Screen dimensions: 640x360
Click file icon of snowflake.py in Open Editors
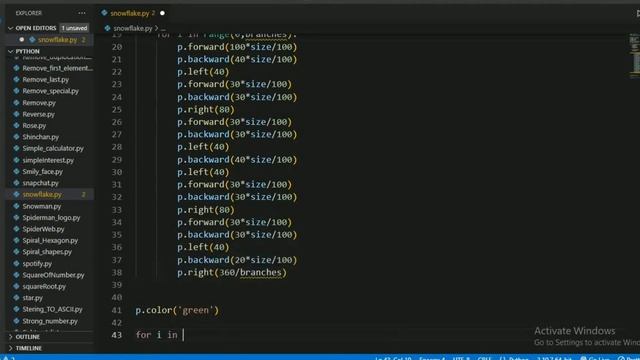click(x=32, y=40)
